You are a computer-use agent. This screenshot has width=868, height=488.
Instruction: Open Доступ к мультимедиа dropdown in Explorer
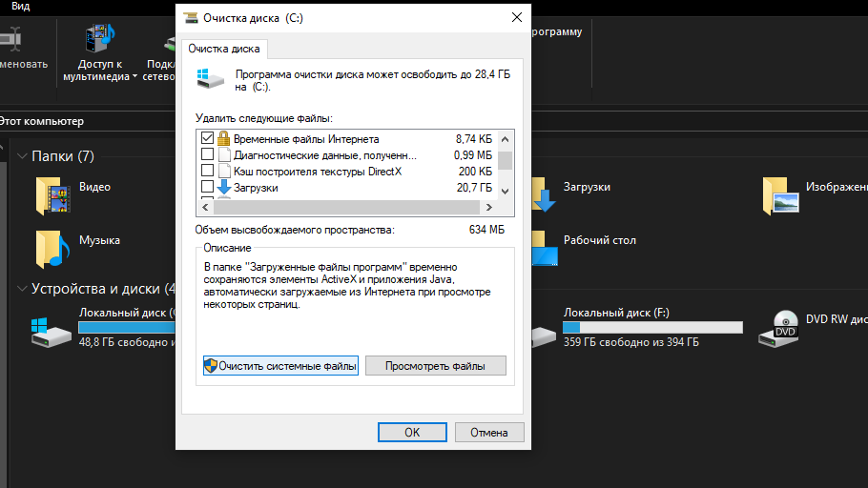(99, 71)
